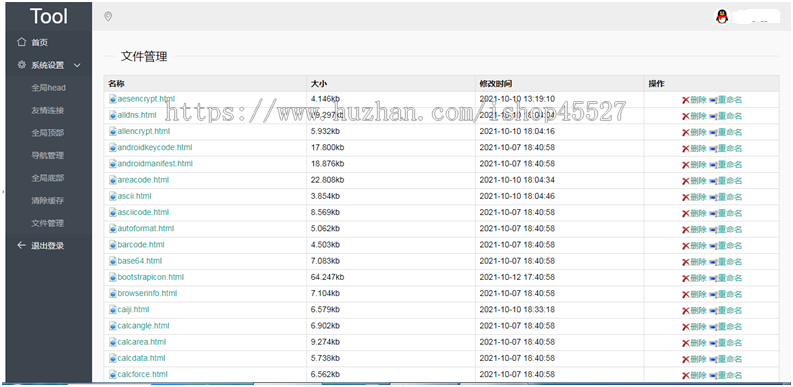
Task: Rename aesencrypt.html via 重命名
Action: point(726,100)
